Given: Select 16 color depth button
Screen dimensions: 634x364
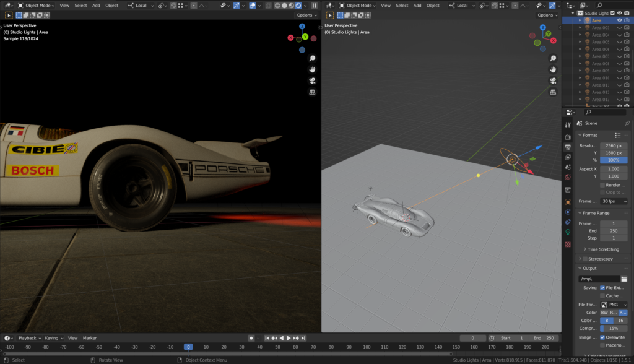Looking at the screenshot, I should pos(621,321).
